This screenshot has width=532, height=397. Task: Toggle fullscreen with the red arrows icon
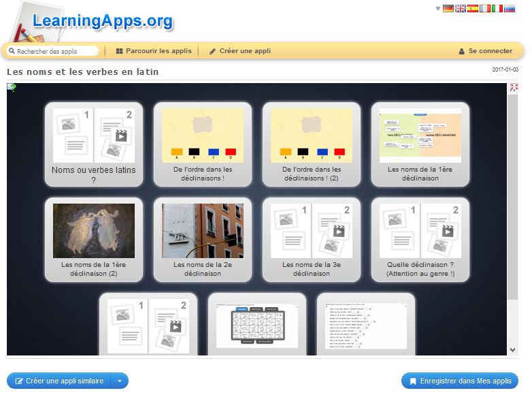tap(514, 88)
